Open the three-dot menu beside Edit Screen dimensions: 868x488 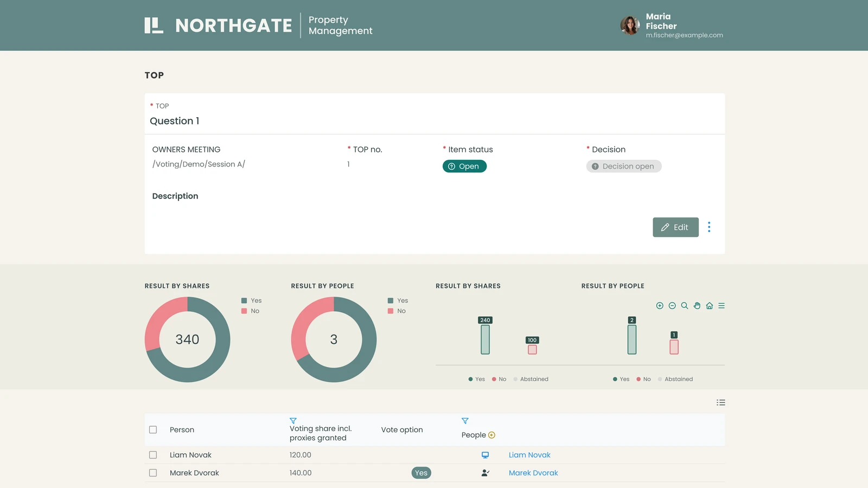(x=709, y=227)
